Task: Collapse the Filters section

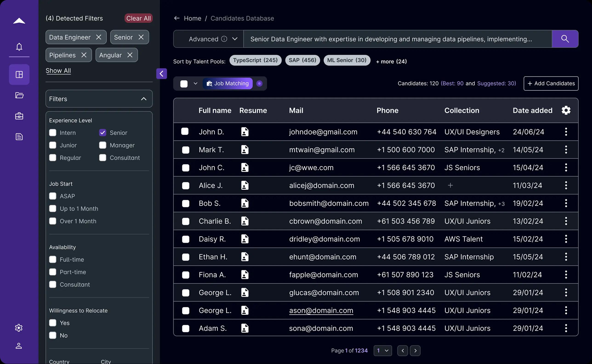Action: pyautogui.click(x=144, y=99)
